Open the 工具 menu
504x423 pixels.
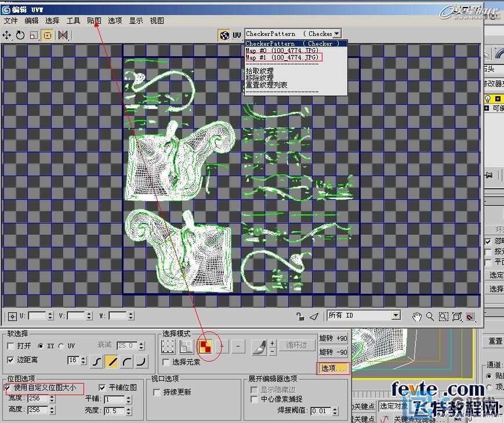point(73,20)
